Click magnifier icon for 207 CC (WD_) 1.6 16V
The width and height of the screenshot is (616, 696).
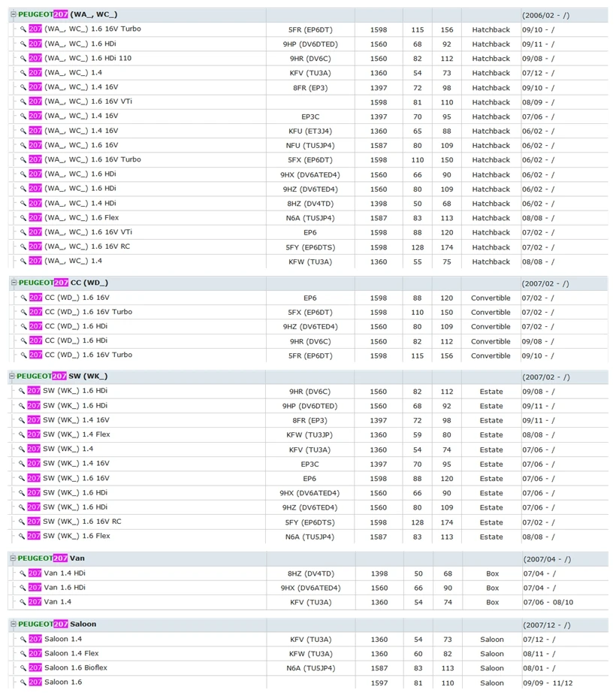[23, 298]
